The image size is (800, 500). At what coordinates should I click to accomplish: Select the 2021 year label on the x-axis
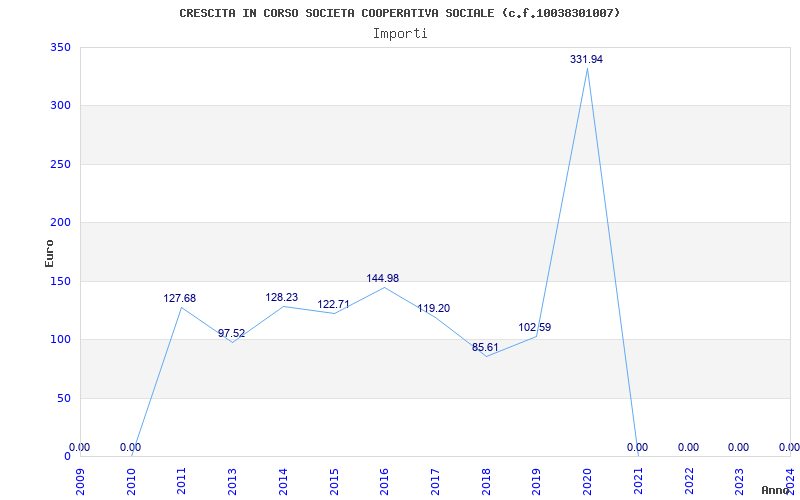pos(638,482)
